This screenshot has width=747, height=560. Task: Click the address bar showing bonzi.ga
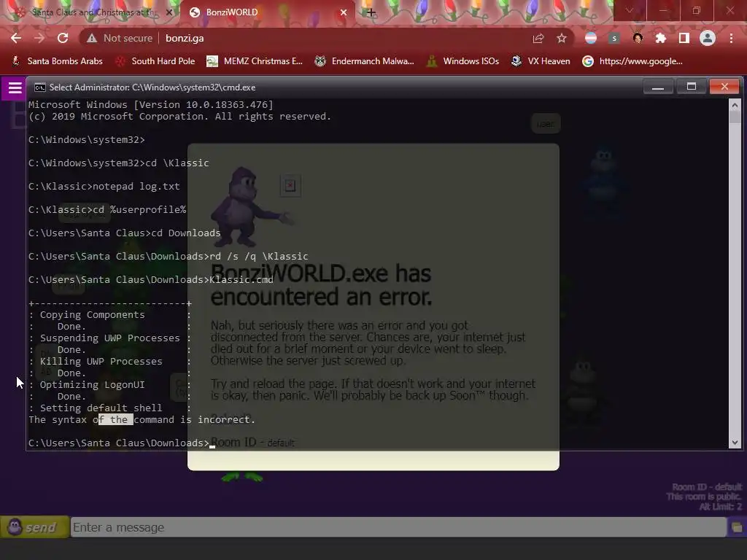[305, 38]
